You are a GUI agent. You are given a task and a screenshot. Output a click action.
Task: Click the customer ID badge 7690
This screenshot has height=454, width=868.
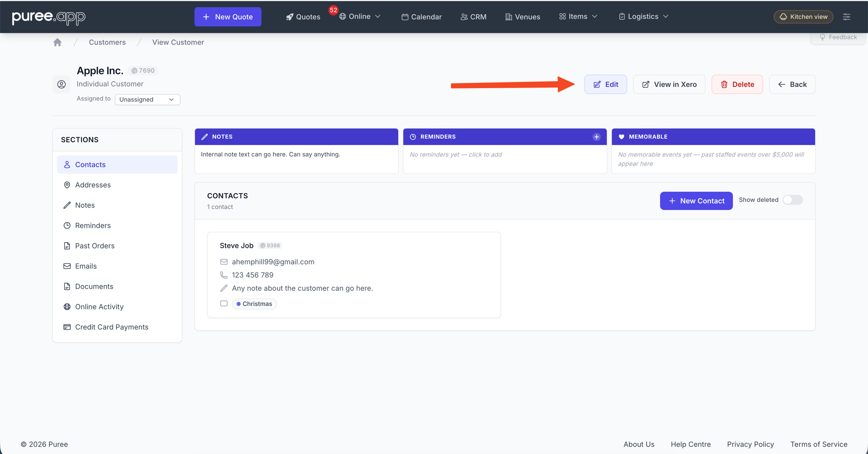[143, 70]
